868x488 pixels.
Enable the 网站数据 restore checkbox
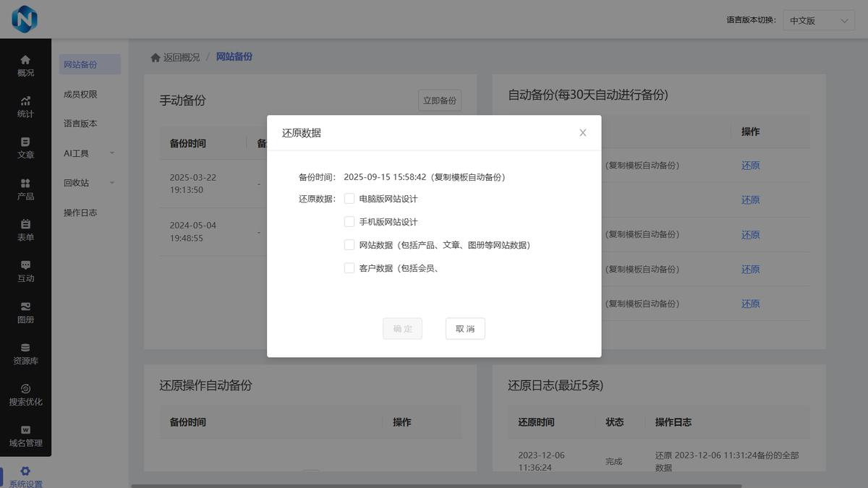pos(349,244)
